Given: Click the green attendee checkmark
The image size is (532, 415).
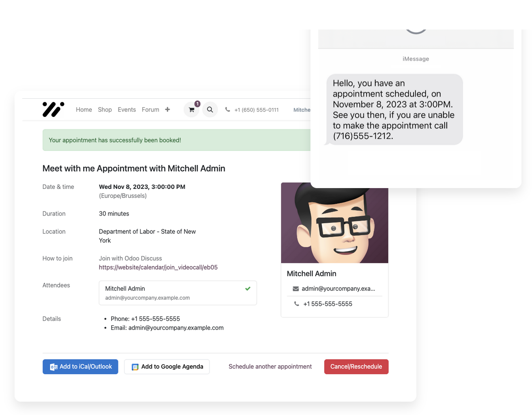Looking at the screenshot, I should click(247, 289).
